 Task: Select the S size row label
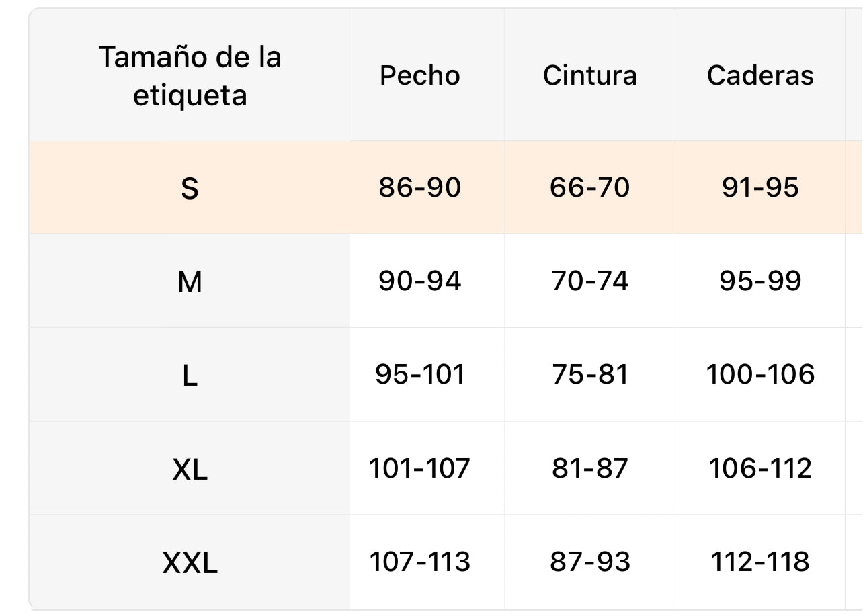tap(190, 189)
